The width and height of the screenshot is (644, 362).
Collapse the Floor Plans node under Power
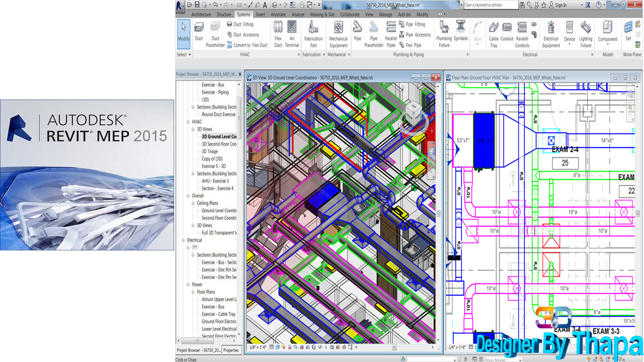(193, 292)
